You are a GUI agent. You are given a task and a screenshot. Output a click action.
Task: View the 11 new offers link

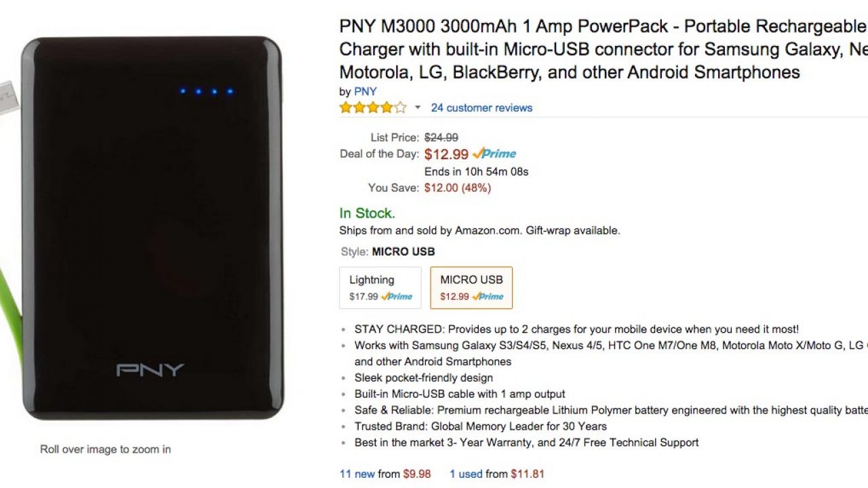coord(357,474)
